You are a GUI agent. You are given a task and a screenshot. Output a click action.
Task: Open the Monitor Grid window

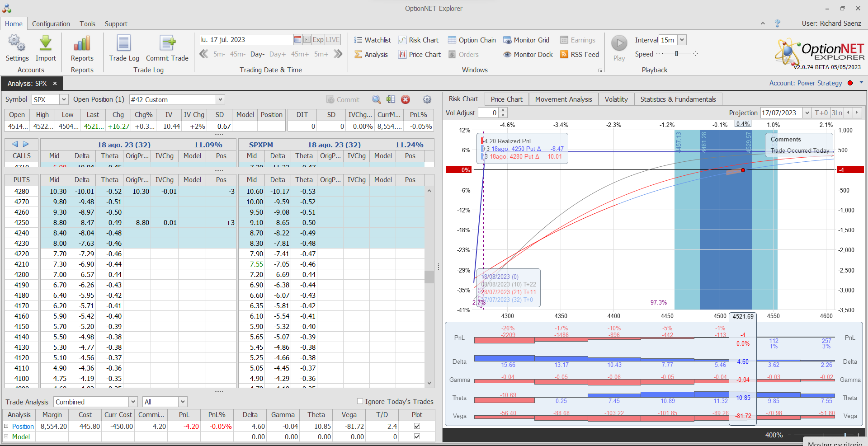526,40
